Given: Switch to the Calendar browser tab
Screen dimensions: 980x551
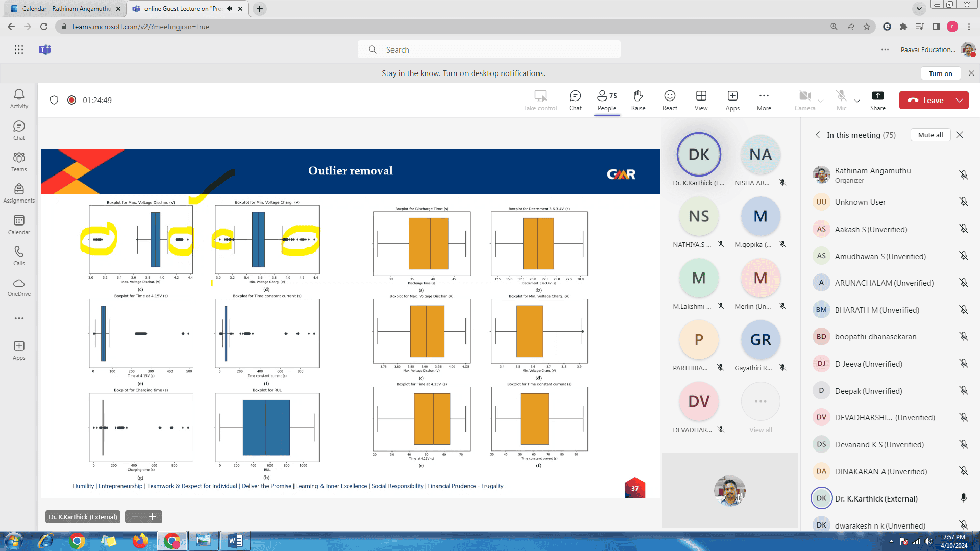Looking at the screenshot, I should pos(66,9).
